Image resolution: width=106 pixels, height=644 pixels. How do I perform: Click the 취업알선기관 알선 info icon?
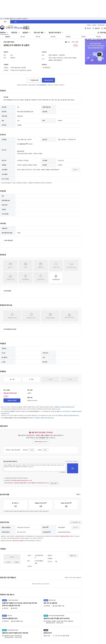46,503
